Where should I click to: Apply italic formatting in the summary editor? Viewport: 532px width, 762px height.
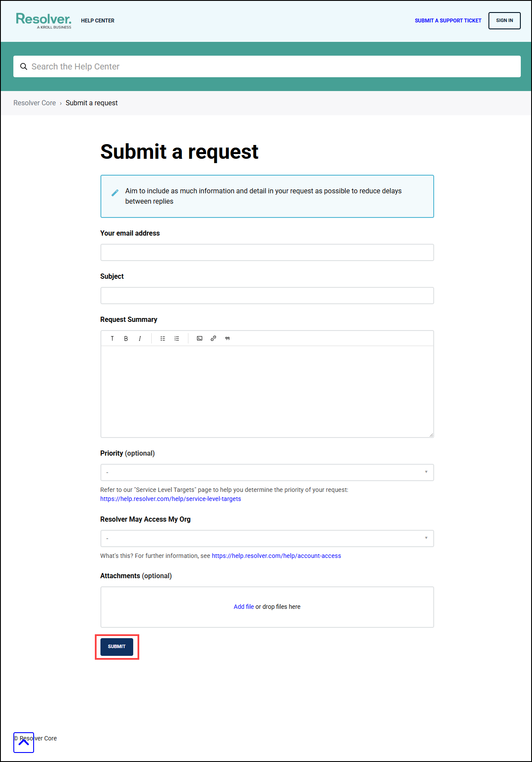(140, 338)
